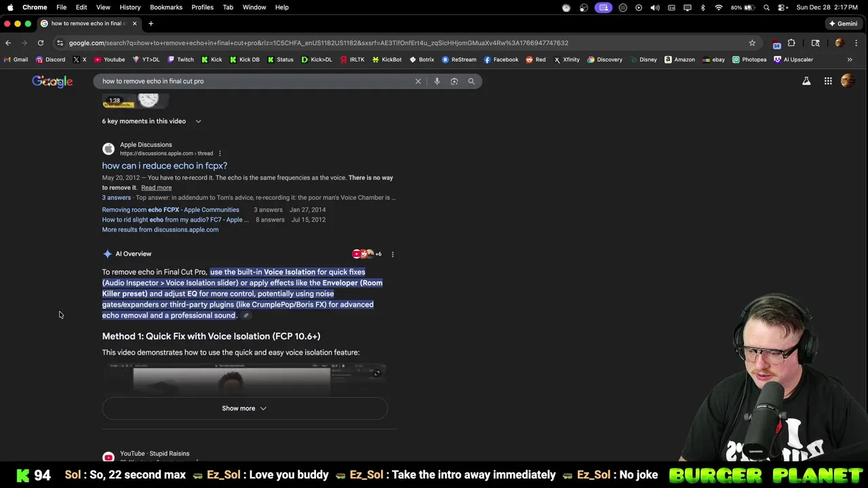Image resolution: width=868 pixels, height=488 pixels.
Task: Expand the snippet with Read more
Action: pos(156,188)
